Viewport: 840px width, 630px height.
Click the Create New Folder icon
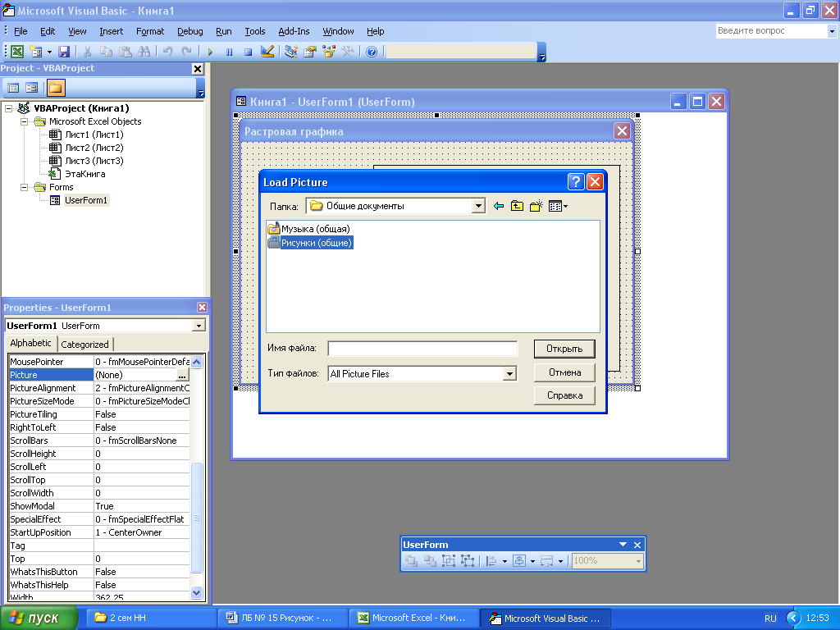click(x=536, y=206)
